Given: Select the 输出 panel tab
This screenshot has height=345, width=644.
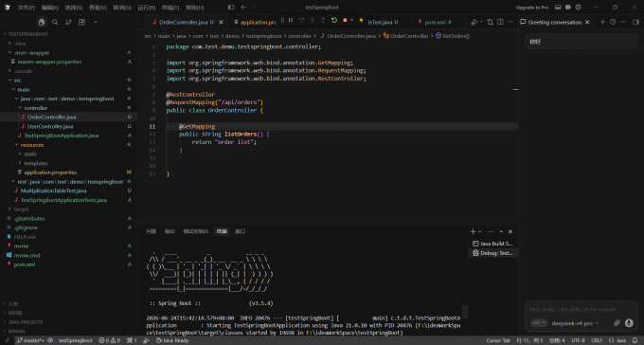Looking at the screenshot, I should (170, 231).
